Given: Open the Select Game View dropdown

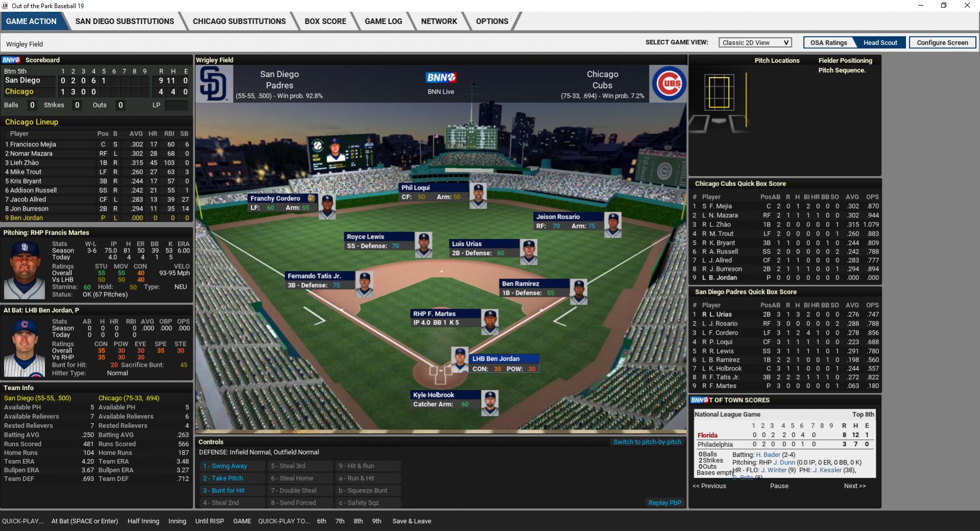Looking at the screenshot, I should click(x=755, y=43).
